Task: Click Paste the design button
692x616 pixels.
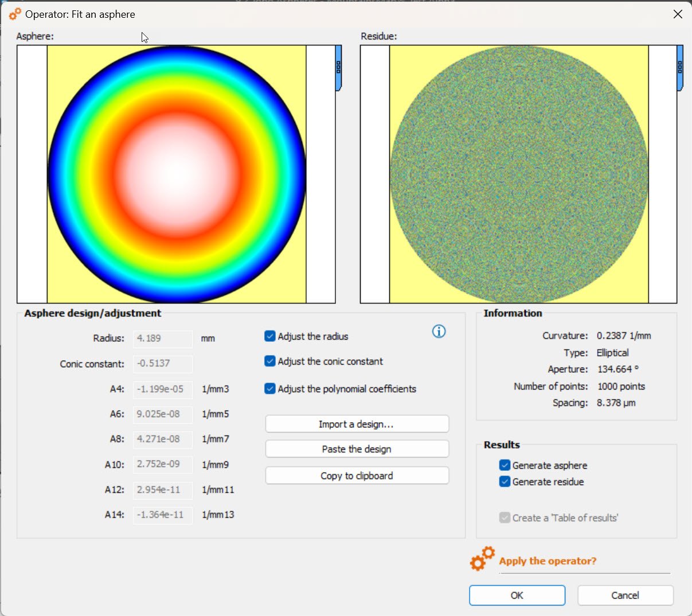Action: pos(357,449)
